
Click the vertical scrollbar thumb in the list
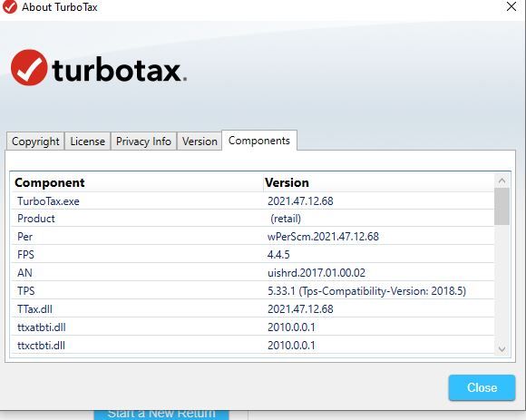click(502, 206)
